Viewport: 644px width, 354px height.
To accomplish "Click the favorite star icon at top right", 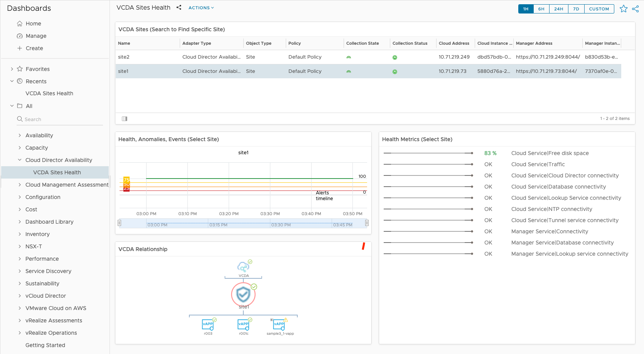I will [x=623, y=9].
